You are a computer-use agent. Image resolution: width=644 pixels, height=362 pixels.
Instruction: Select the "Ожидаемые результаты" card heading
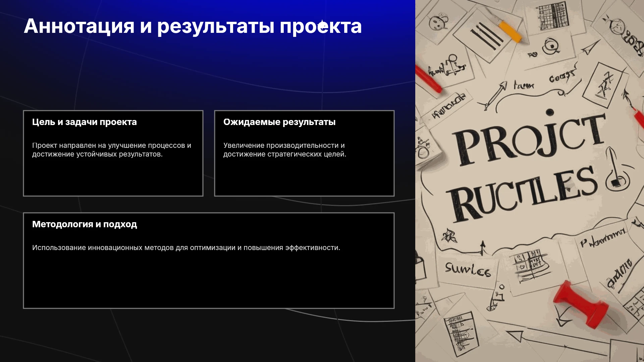point(279,122)
